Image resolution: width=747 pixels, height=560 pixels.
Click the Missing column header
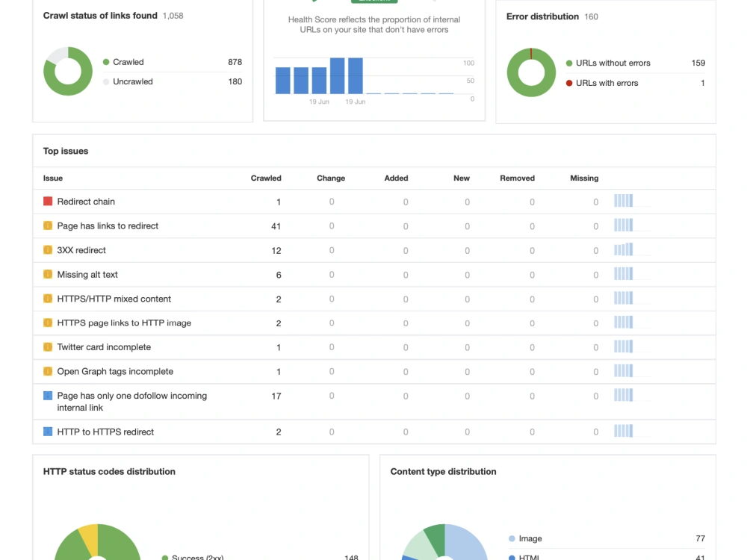point(584,178)
